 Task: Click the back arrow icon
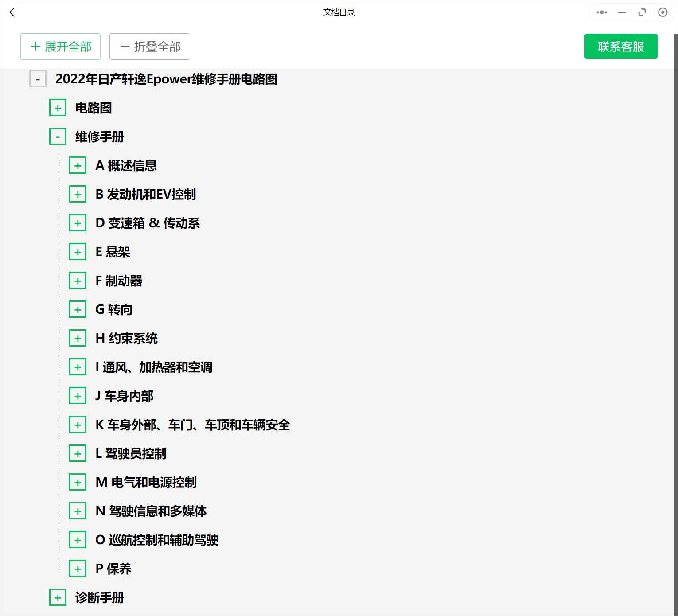[x=12, y=12]
